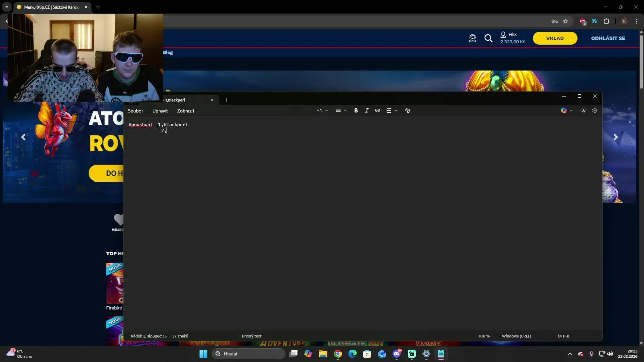Open the list style icon in Notepad

click(338, 110)
